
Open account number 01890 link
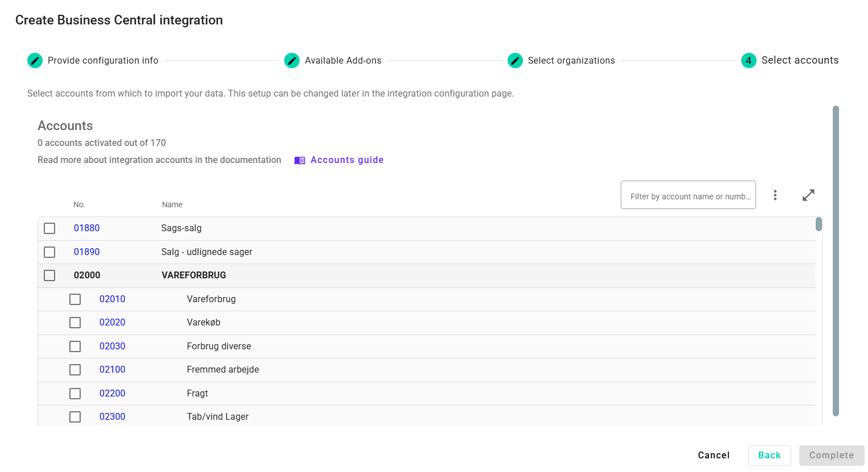click(86, 252)
